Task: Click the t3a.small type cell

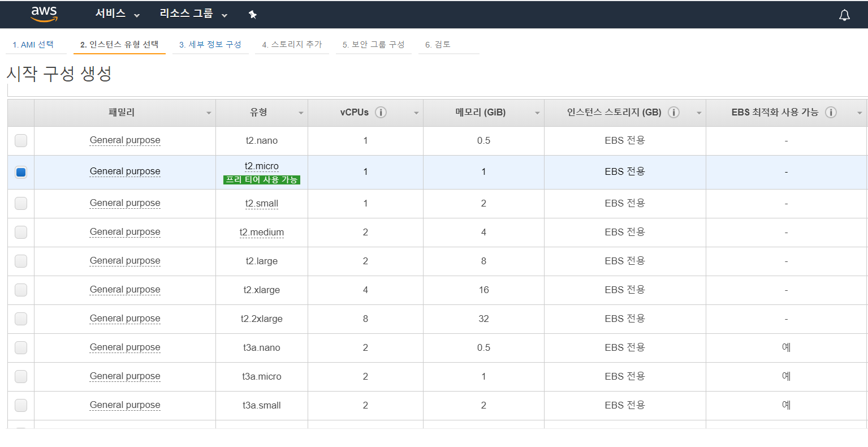Action: 262,406
